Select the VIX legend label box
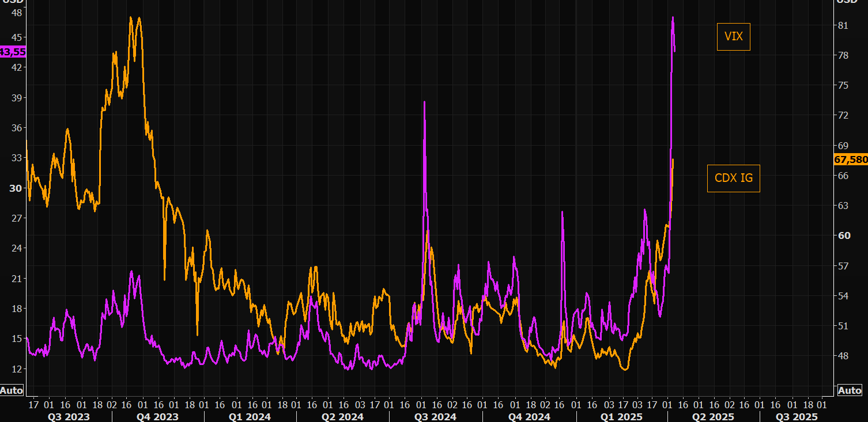The image size is (868, 422). coord(733,37)
